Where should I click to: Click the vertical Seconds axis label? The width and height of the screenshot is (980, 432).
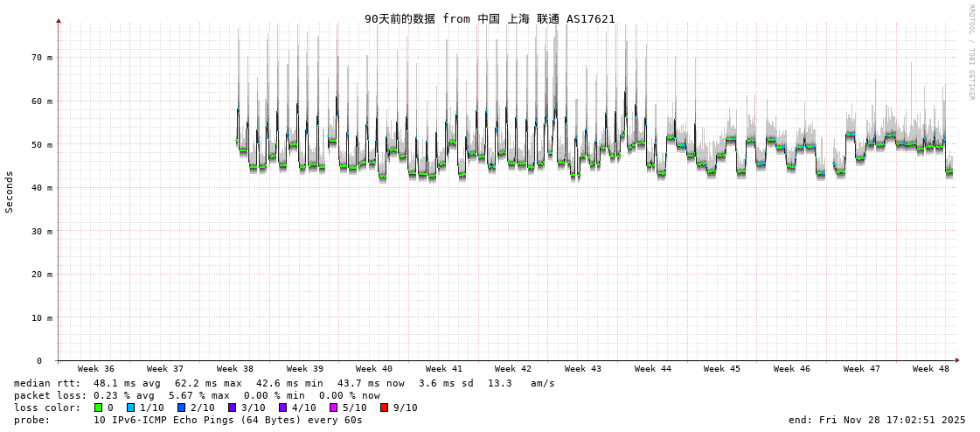pyautogui.click(x=10, y=192)
